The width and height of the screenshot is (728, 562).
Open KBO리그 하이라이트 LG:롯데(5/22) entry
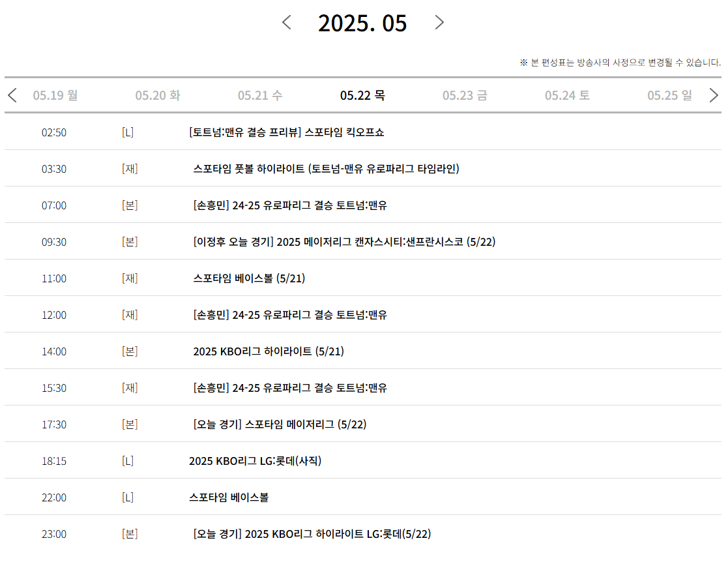click(x=312, y=534)
